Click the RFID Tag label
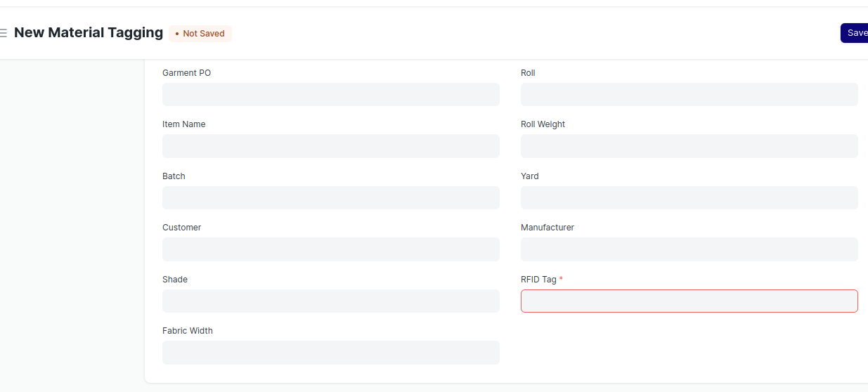 (x=538, y=280)
